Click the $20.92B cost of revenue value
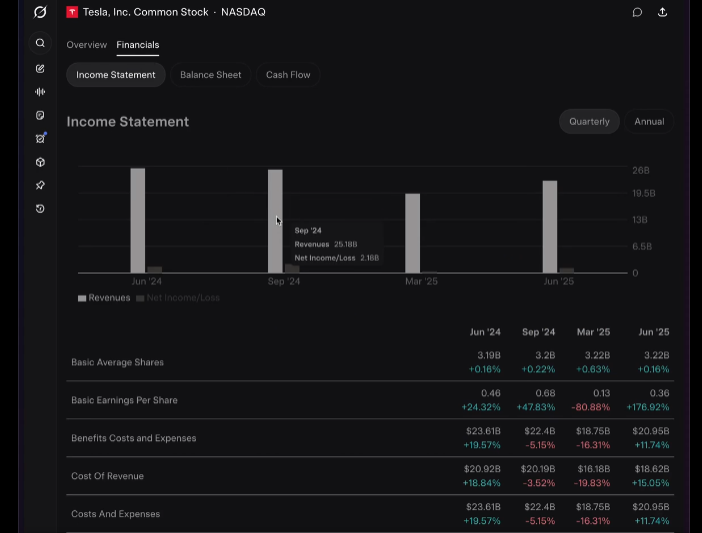702x533 pixels. click(482, 469)
